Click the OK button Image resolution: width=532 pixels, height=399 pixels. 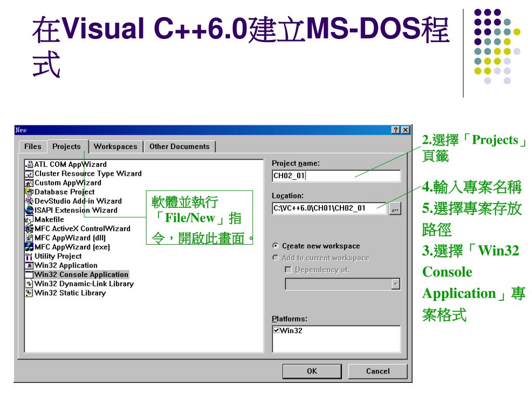(312, 371)
